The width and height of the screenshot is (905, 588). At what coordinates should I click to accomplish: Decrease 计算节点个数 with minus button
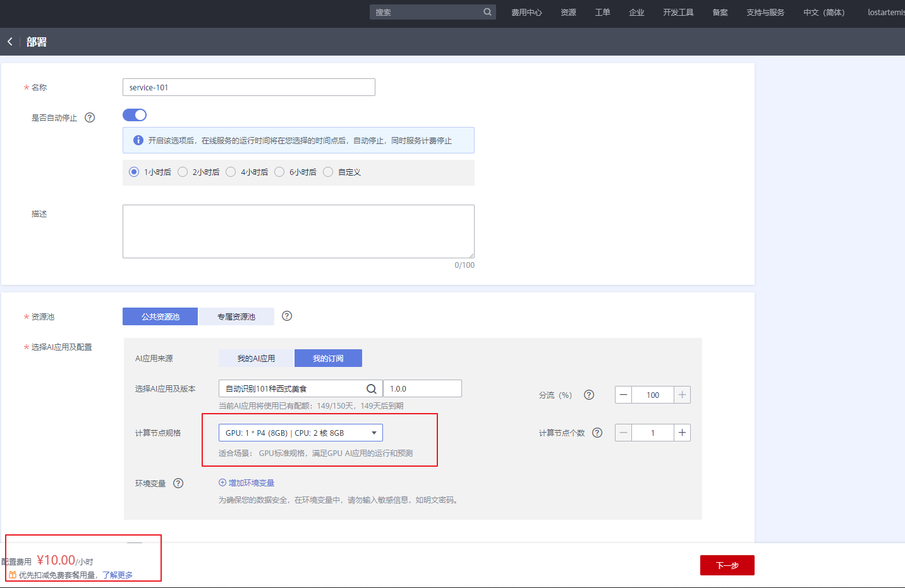(624, 433)
